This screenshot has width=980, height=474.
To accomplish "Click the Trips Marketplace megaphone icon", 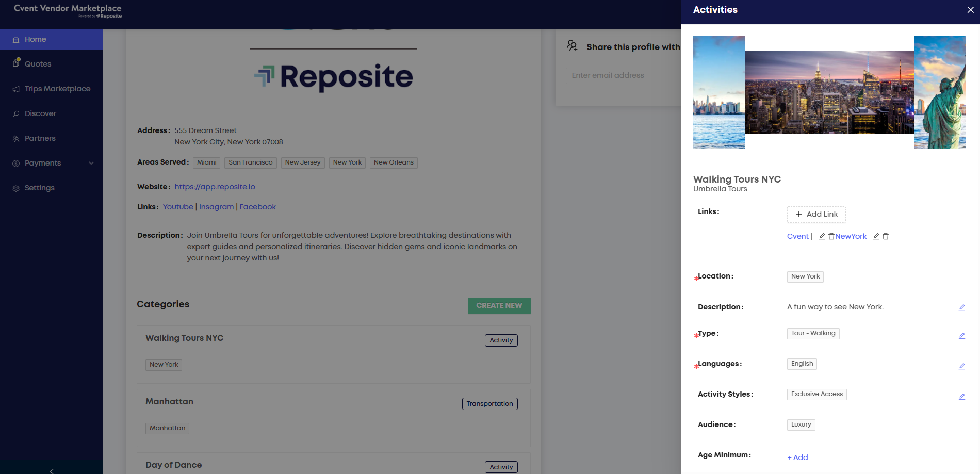I will click(16, 89).
